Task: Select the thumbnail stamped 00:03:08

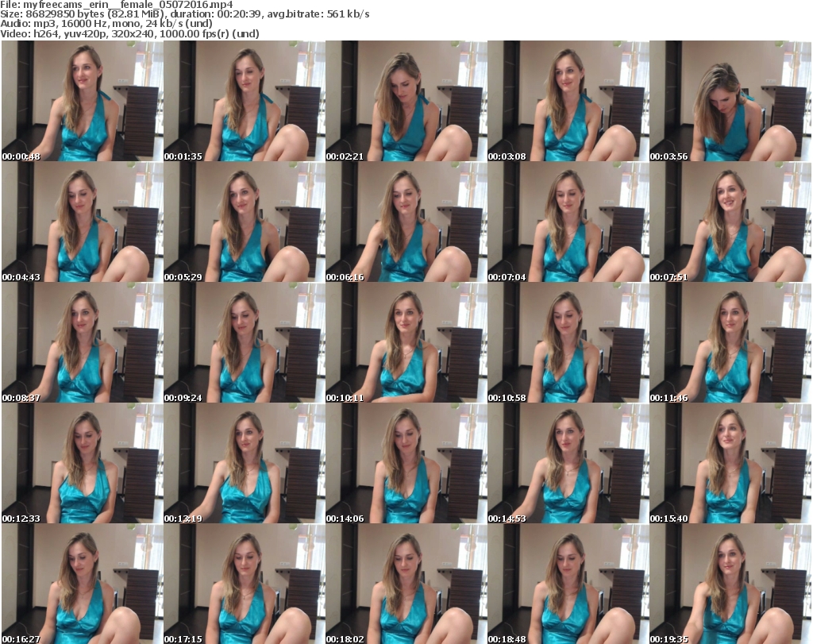Action: click(568, 101)
